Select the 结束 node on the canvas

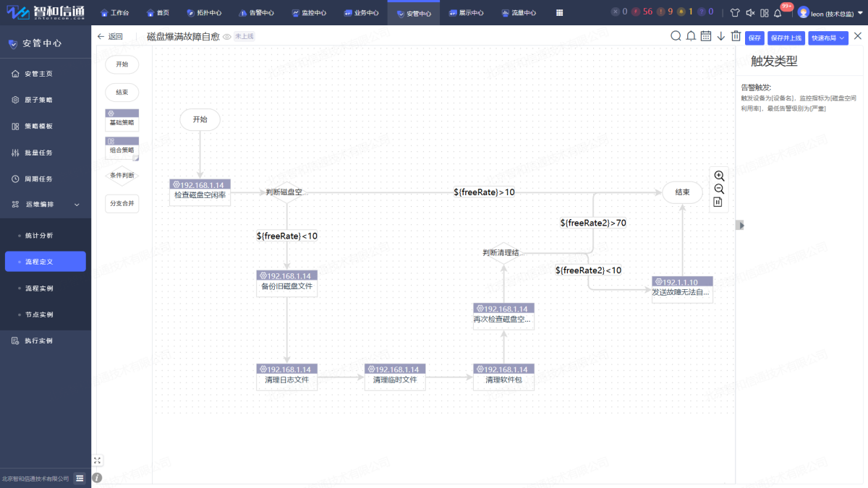click(x=682, y=192)
